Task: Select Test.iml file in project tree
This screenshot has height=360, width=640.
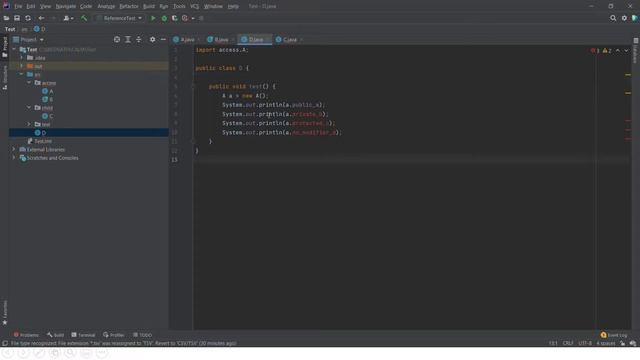Action: (x=40, y=141)
